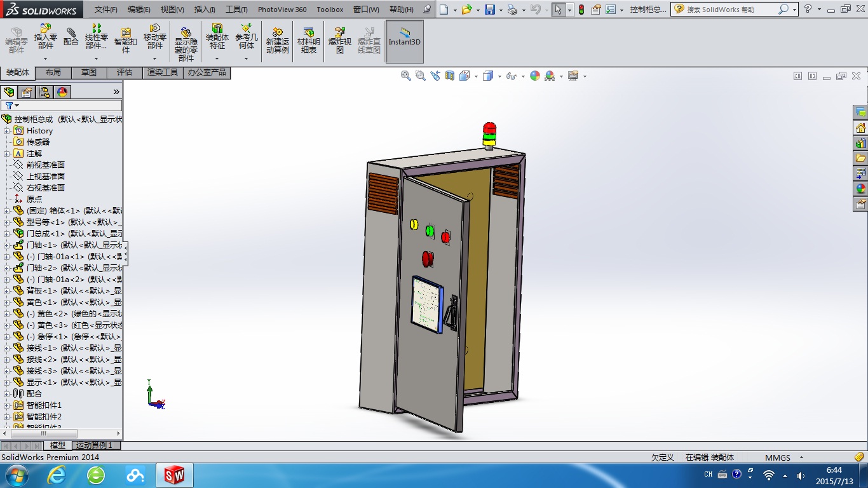Viewport: 868px width, 488px height.
Task: Open dropdown arrow under 插入零部件
Action: click(45, 58)
